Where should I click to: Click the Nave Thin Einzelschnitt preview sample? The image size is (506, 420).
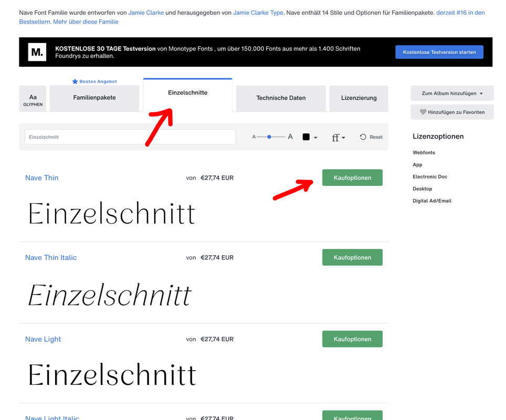[x=112, y=213]
